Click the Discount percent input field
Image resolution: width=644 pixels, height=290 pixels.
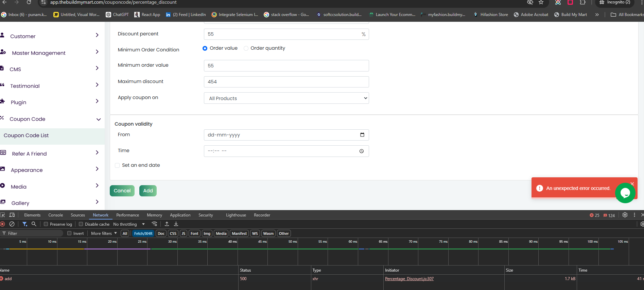[286, 34]
